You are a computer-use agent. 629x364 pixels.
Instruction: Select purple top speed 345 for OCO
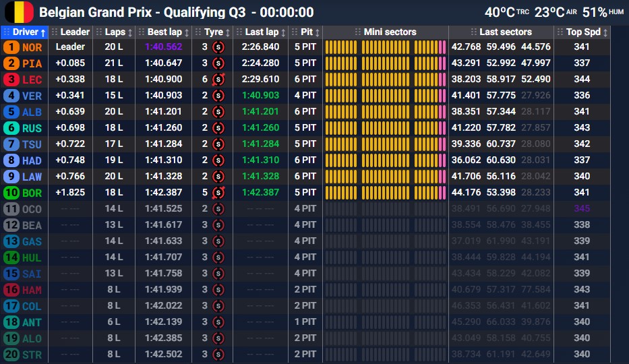coord(582,208)
